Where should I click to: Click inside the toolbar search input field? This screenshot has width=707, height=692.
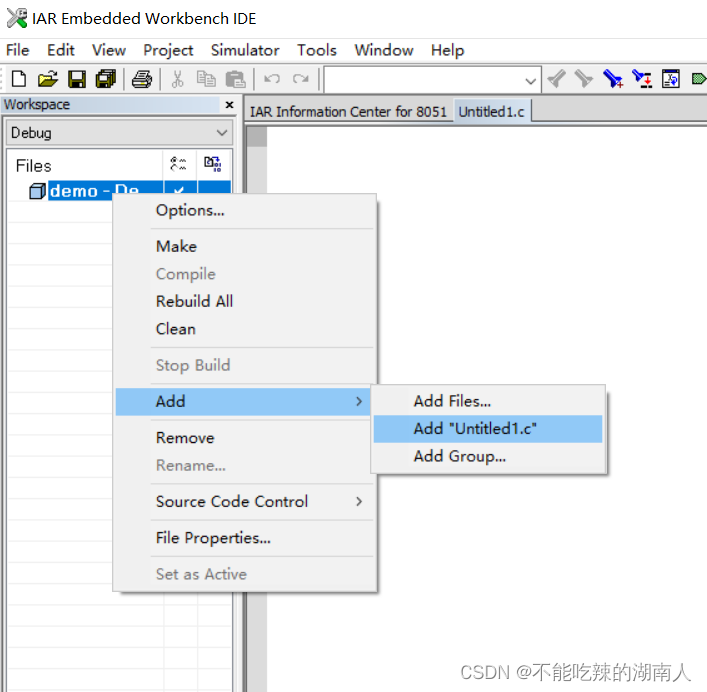(424, 80)
